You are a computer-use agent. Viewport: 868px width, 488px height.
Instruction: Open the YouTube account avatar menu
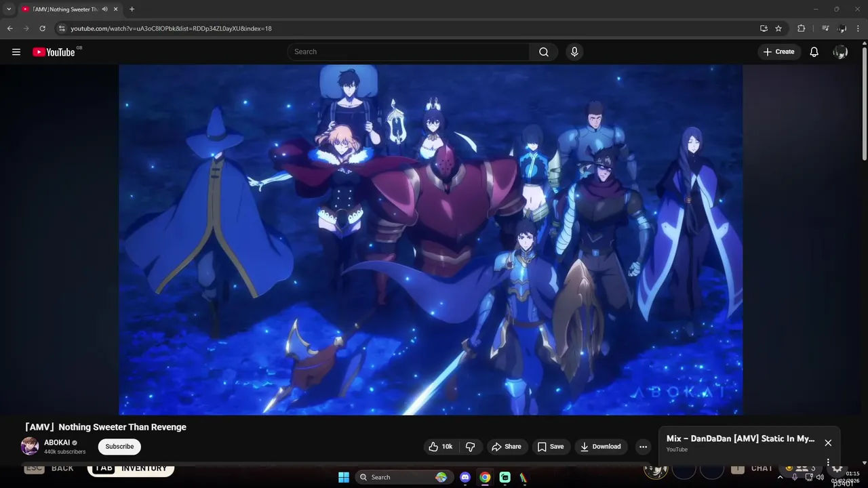tap(840, 52)
